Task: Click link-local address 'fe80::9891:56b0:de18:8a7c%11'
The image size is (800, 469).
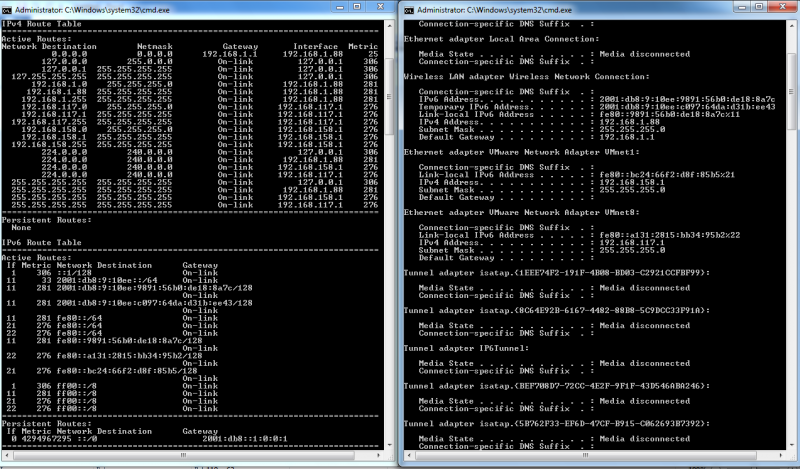Action: pyautogui.click(x=670, y=115)
